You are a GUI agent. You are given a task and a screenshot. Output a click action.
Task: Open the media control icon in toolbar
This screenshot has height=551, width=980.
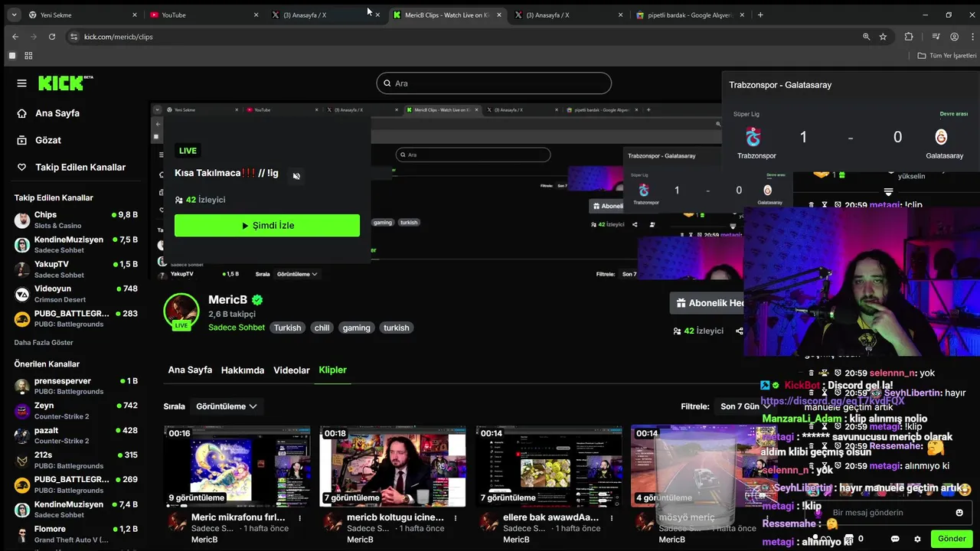[x=936, y=37]
